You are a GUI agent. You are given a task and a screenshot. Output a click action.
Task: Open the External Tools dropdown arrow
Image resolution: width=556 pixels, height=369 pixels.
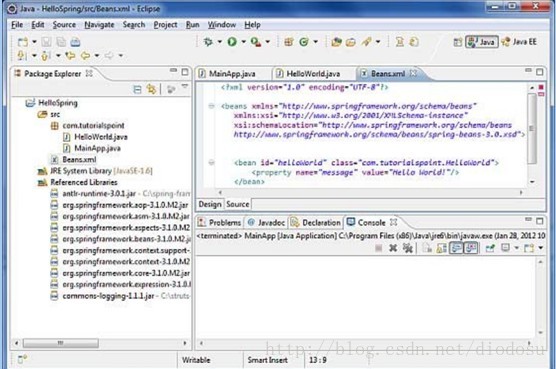coord(268,42)
